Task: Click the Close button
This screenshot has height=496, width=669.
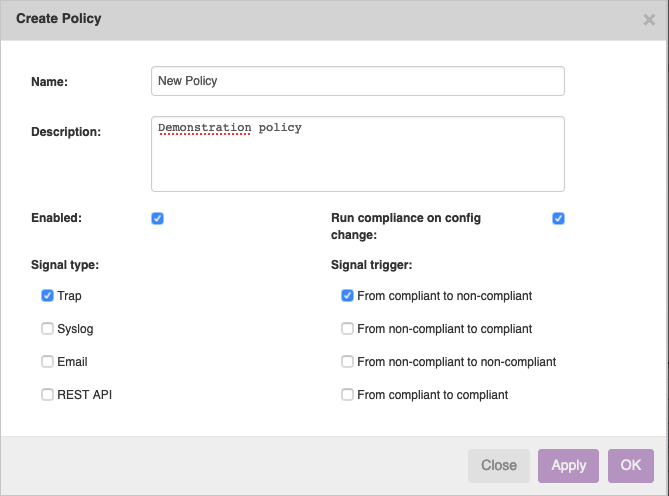Action: pos(499,465)
